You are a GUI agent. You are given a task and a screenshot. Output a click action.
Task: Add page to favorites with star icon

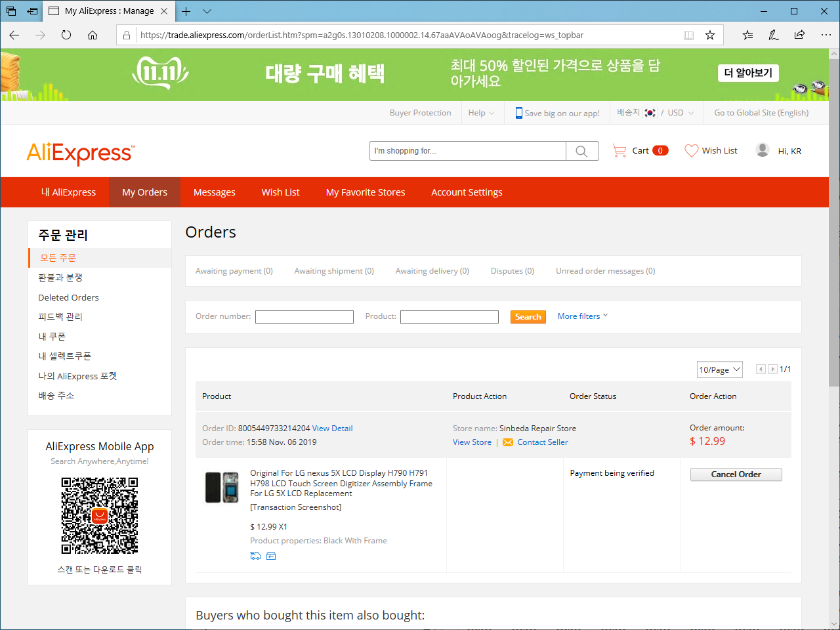[x=710, y=35]
